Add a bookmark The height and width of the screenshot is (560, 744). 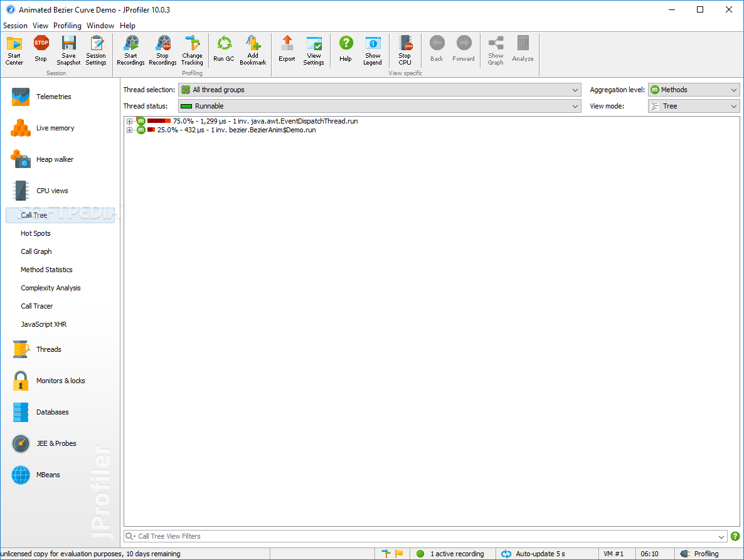coord(253,50)
